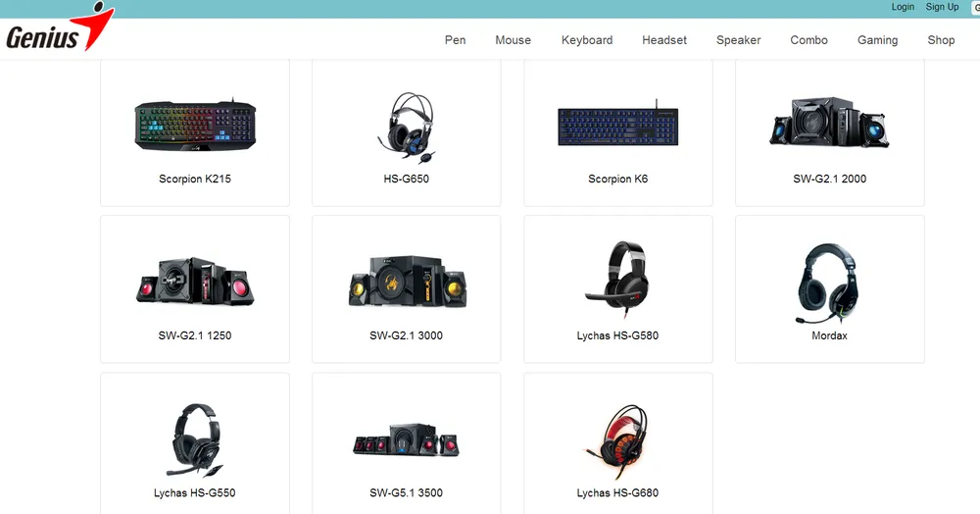Click the SW-G2.1 2000 product name

tap(829, 179)
